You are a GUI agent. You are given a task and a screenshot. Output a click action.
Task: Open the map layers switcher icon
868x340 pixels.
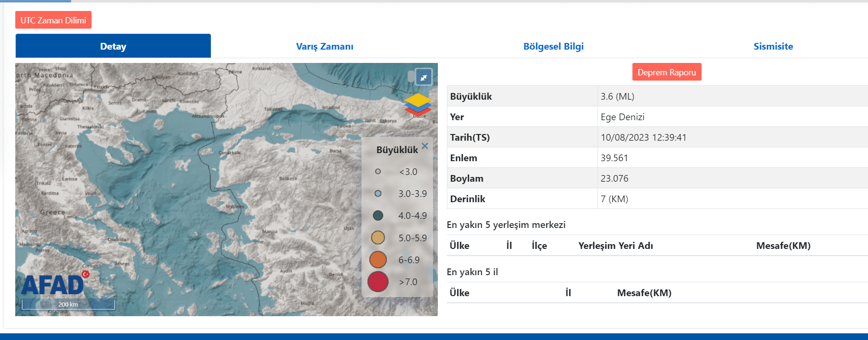[418, 105]
